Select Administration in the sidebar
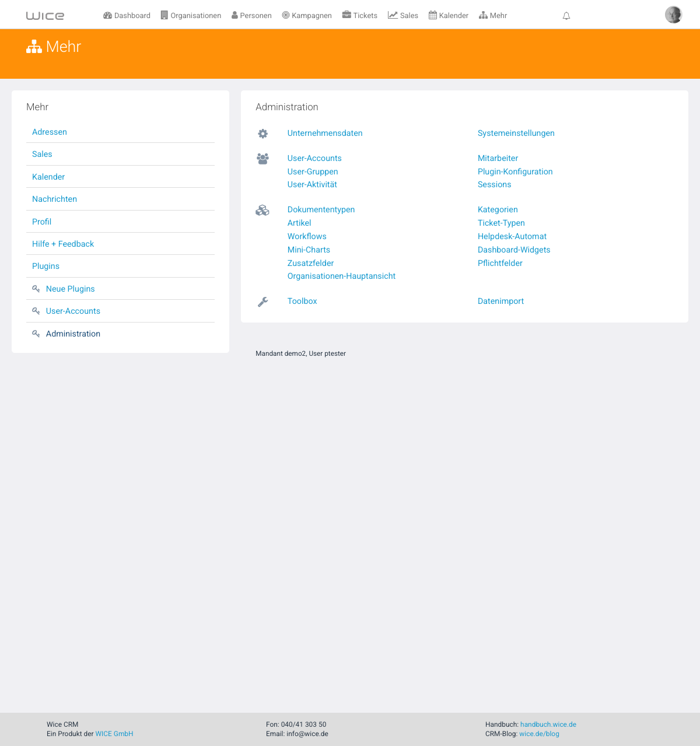700x746 pixels. (x=73, y=334)
